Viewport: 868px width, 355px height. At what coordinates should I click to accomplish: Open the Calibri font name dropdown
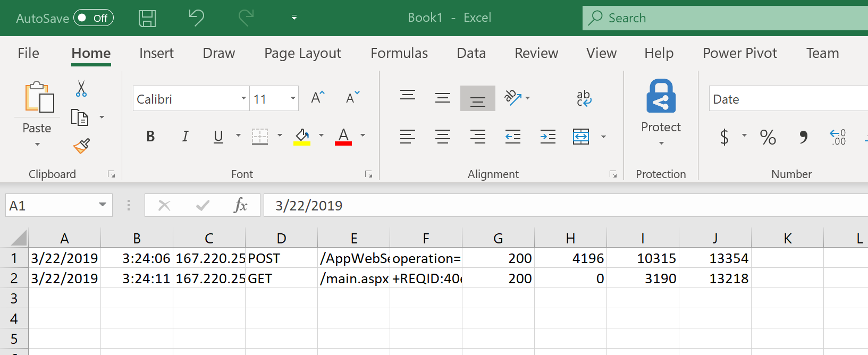[243, 98]
